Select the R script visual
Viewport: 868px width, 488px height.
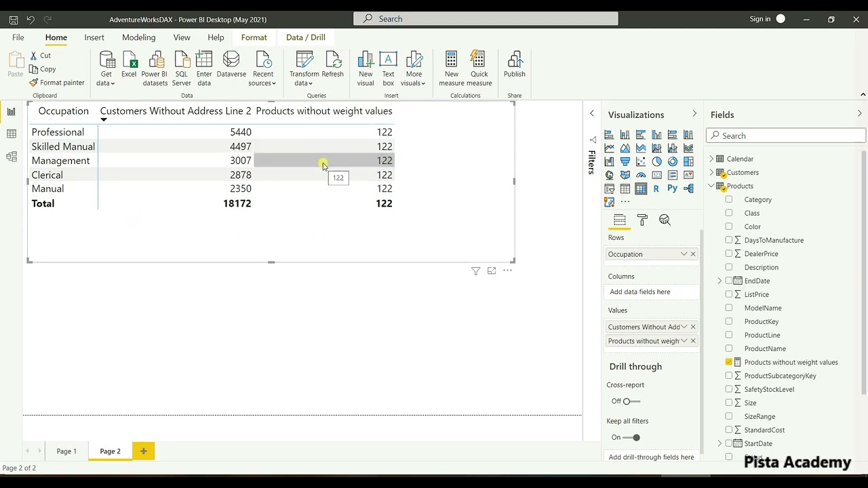[656, 188]
